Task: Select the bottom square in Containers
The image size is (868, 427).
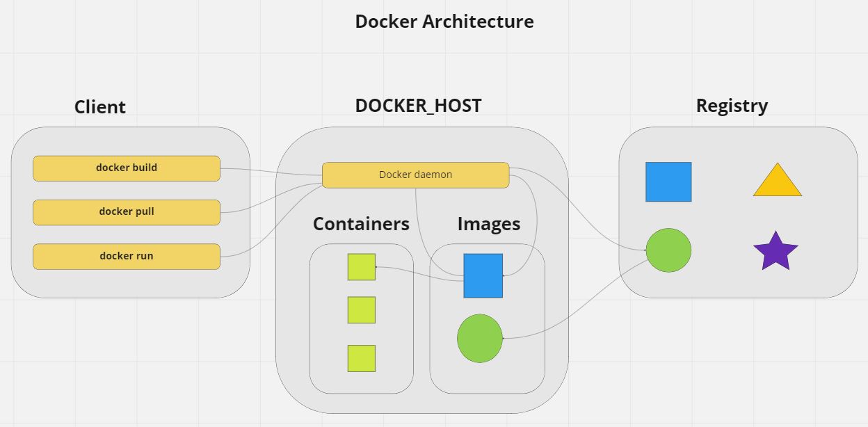Action: click(361, 358)
